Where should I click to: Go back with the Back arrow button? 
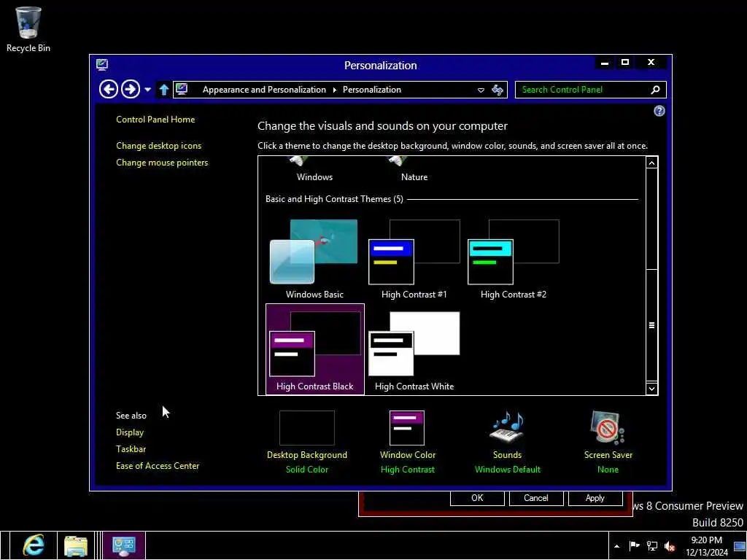[x=109, y=89]
